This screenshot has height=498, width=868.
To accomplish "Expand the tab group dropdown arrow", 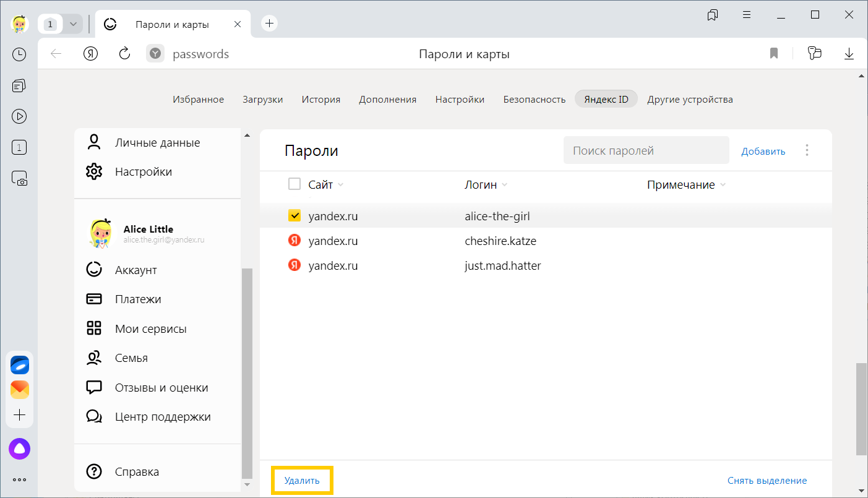I will point(74,24).
